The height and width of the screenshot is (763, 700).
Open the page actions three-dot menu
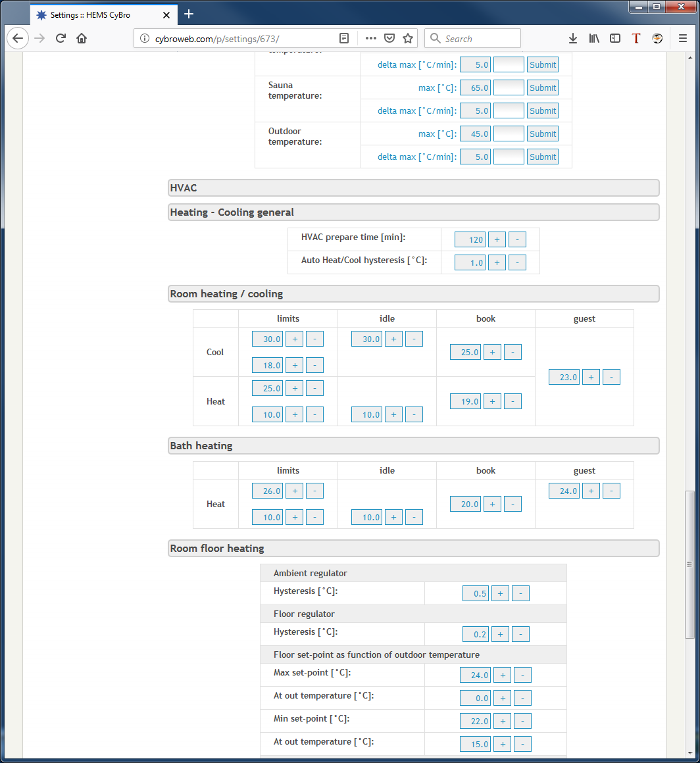[x=371, y=38]
